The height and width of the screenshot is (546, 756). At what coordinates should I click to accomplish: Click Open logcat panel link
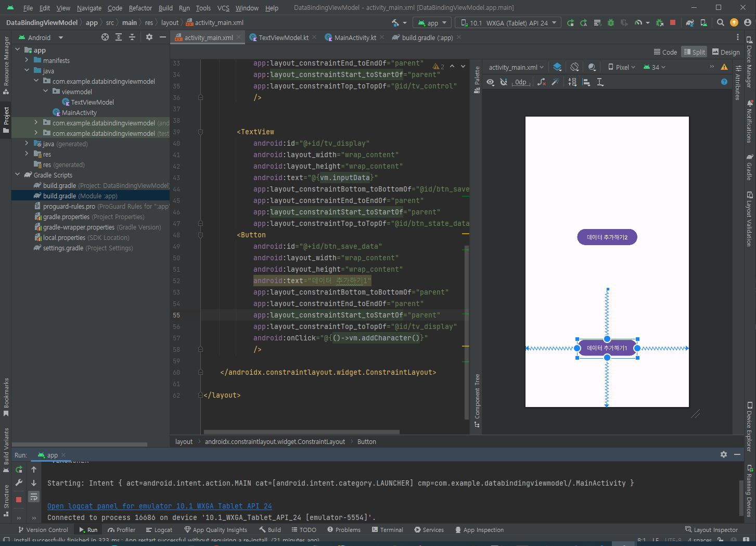tap(159, 506)
